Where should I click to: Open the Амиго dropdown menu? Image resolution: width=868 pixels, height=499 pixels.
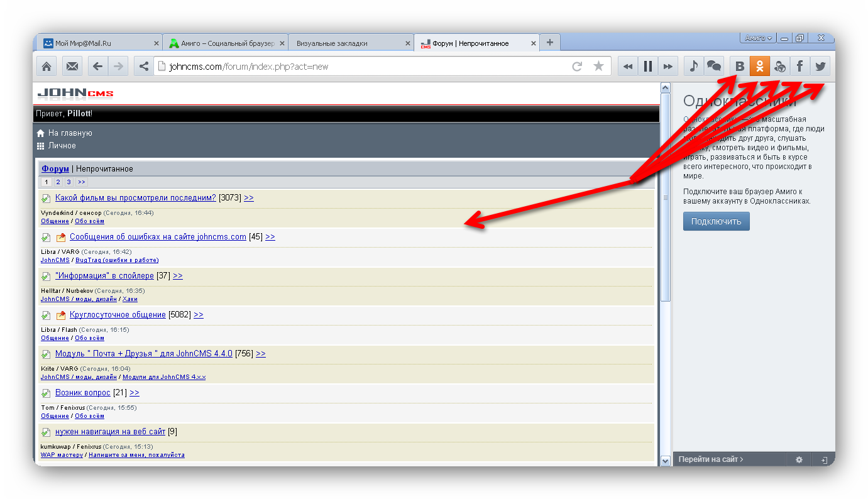point(758,38)
